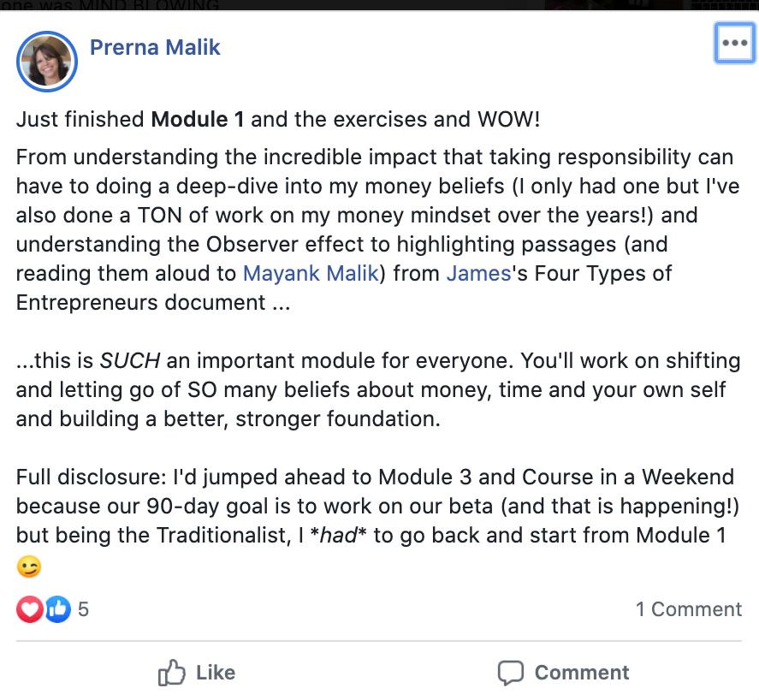The height and width of the screenshot is (700, 759).
Task: Follow the tagged James profile link
Action: click(x=477, y=274)
